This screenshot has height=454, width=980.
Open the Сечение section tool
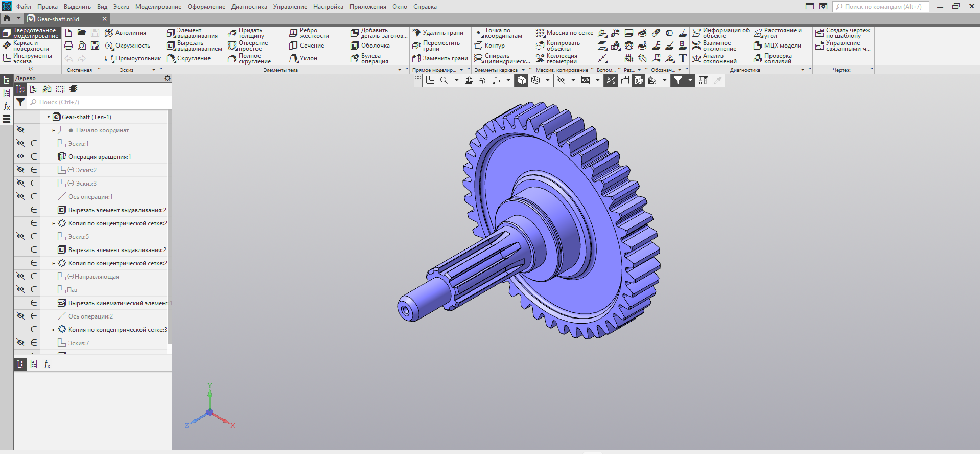click(307, 46)
